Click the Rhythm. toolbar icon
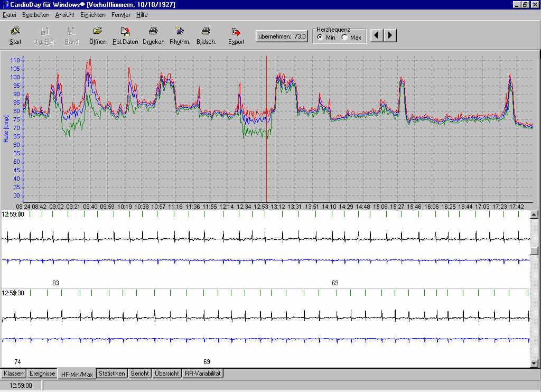The image size is (541, 392). (x=180, y=32)
